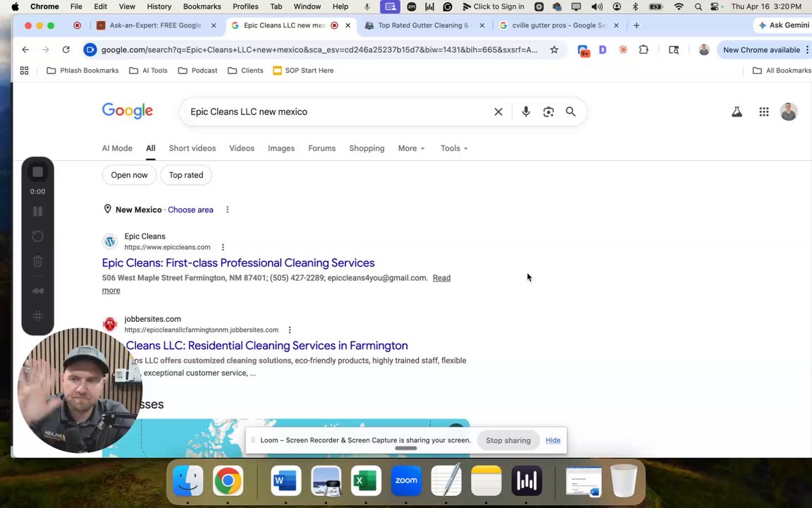Open the Phlash Bookmarks folder

point(83,71)
